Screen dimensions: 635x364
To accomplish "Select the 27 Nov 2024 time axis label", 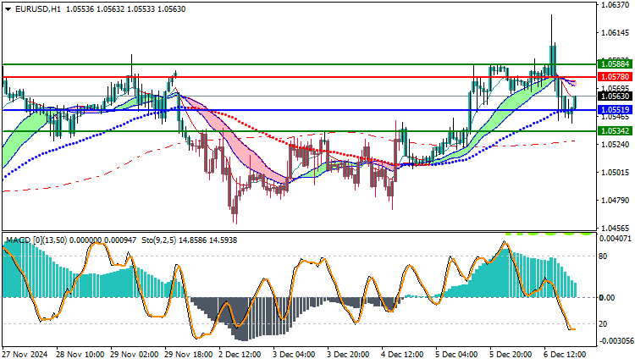I will point(25,355).
